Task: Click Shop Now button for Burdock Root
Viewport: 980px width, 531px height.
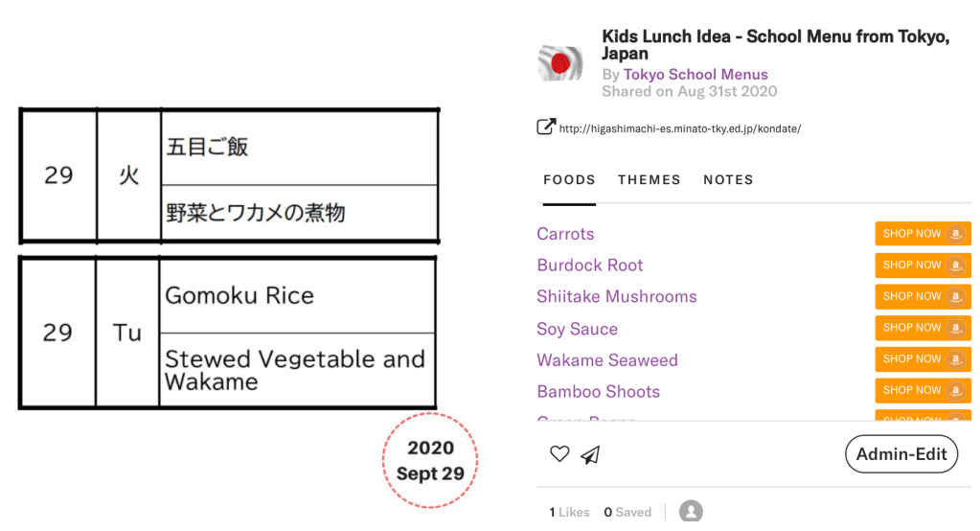Action: (x=923, y=265)
